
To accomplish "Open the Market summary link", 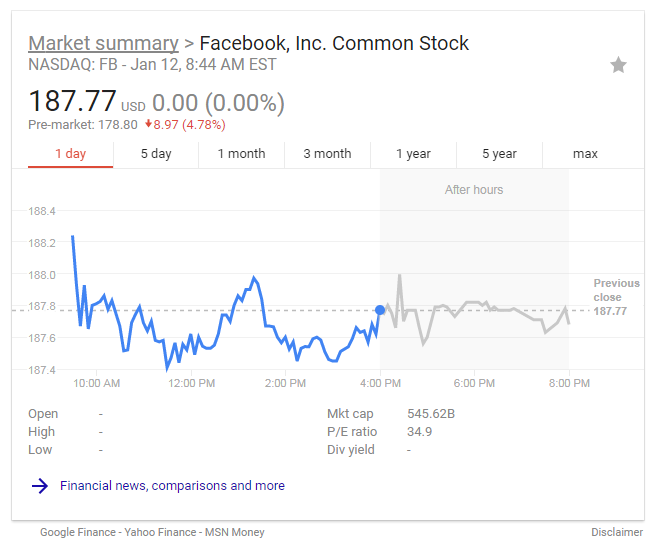I will pyautogui.click(x=103, y=43).
